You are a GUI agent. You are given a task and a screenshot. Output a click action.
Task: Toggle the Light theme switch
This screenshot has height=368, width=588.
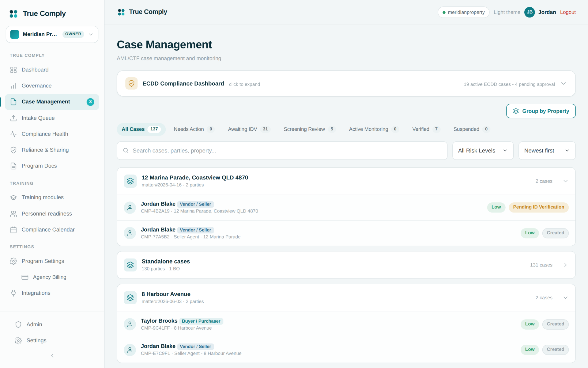coord(507,12)
